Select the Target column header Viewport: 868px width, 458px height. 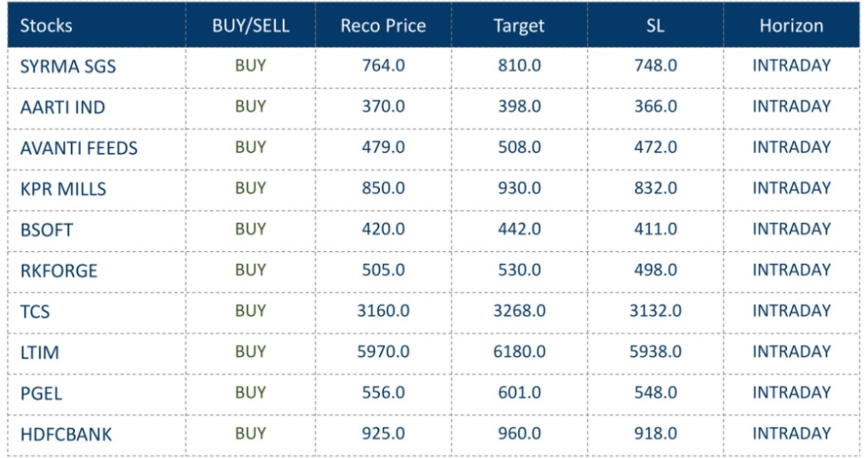(x=519, y=26)
